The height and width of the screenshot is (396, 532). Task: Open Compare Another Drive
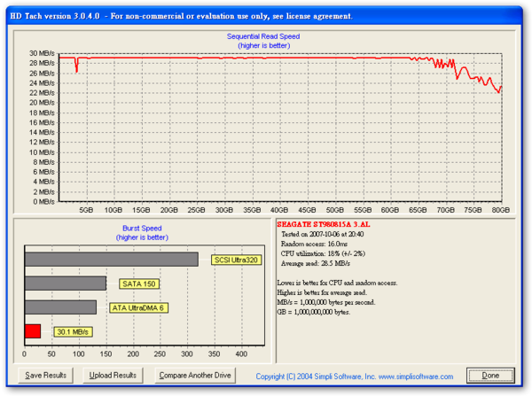tap(195, 376)
